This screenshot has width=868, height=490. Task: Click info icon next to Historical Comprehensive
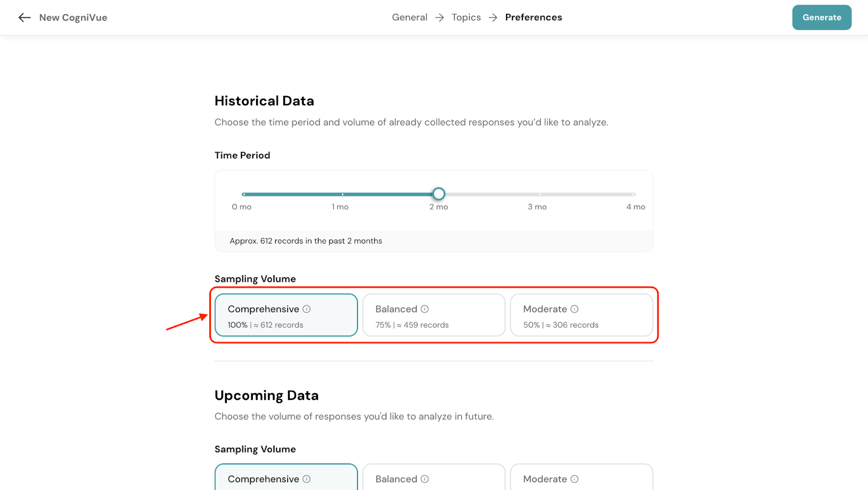tap(307, 309)
